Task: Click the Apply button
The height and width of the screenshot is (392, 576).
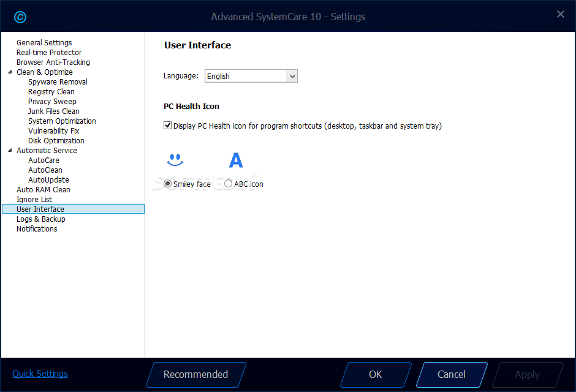Action: 528,375
